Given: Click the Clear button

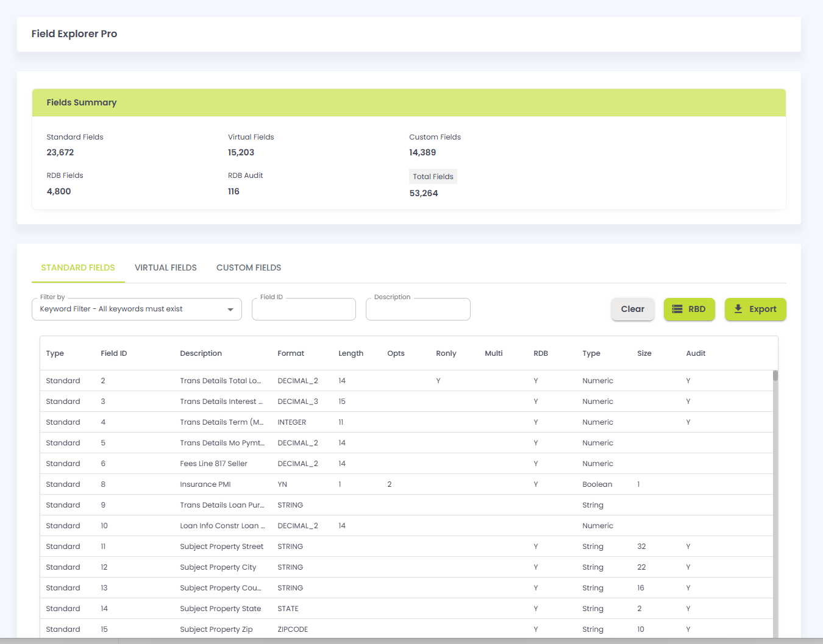Looking at the screenshot, I should pyautogui.click(x=633, y=309).
